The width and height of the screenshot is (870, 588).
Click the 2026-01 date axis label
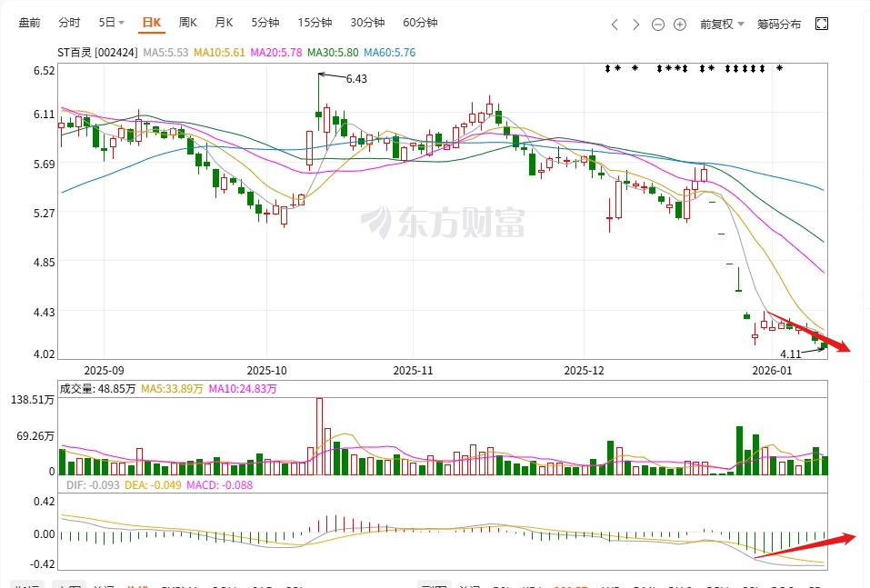click(x=773, y=371)
